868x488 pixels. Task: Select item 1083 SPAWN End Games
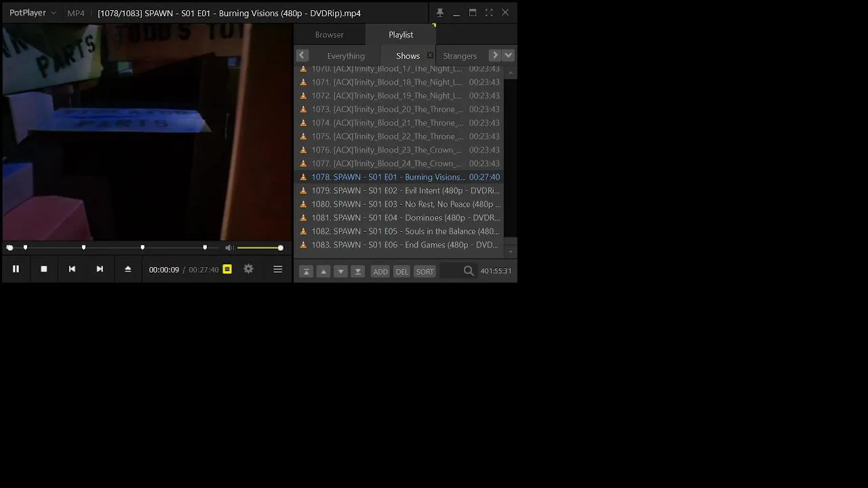click(x=400, y=245)
